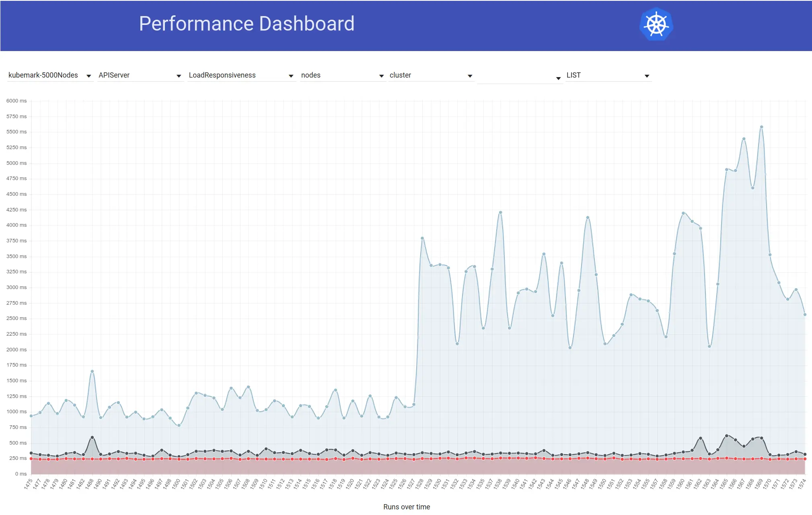This screenshot has height=515, width=812.
Task: Select the dark gray peak point at run 1565
Action: (726, 436)
